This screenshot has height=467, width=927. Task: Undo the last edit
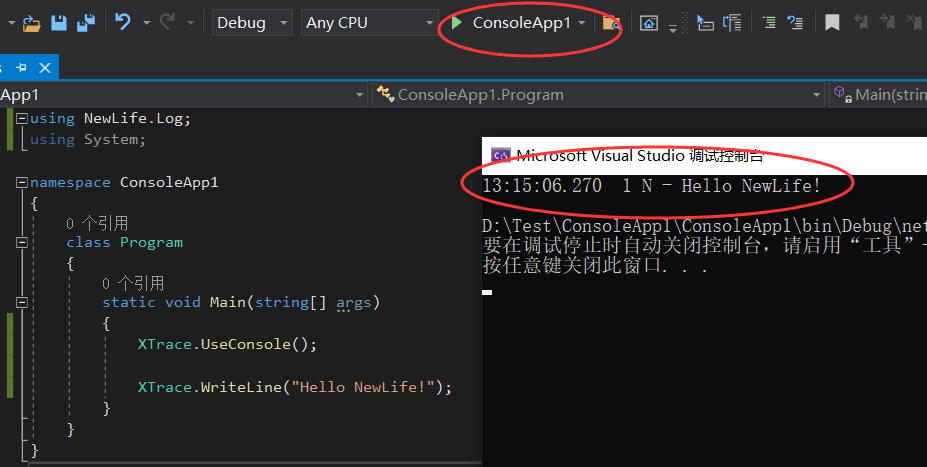[x=122, y=22]
